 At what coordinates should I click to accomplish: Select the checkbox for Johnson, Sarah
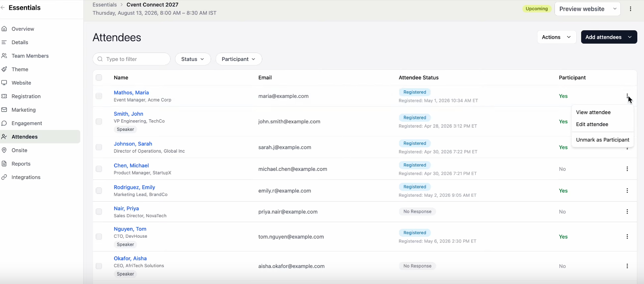99,147
